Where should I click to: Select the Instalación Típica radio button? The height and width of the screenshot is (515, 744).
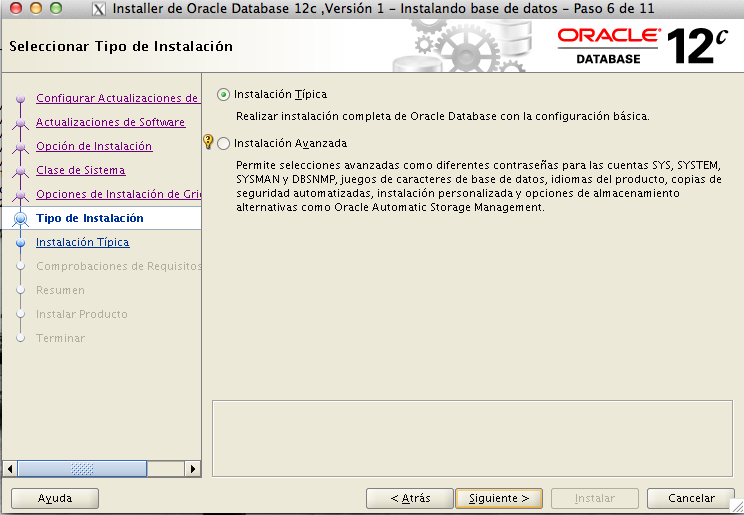(223, 95)
